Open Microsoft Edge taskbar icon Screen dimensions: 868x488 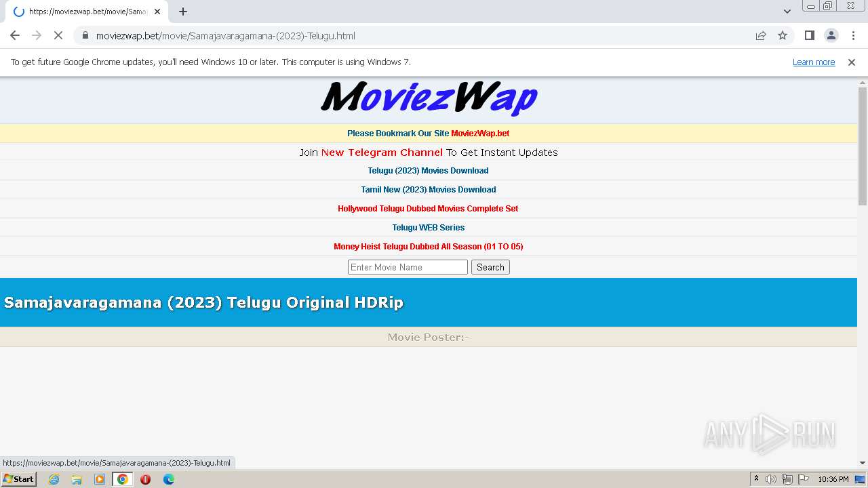click(168, 479)
